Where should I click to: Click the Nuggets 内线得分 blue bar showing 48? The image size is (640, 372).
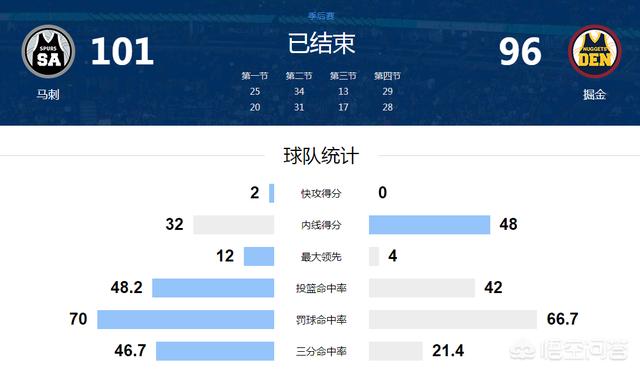tap(429, 225)
